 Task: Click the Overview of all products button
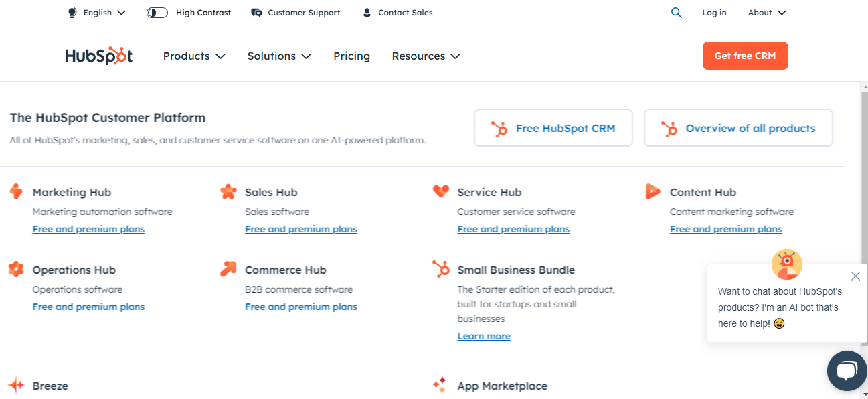tap(738, 128)
